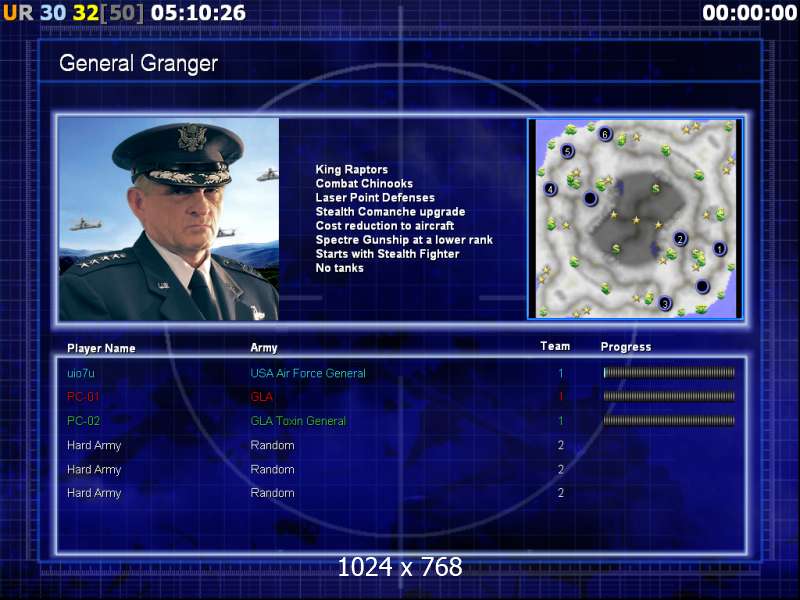800x600 pixels.
Task: Click Spectre Gunship at a lower rank
Action: 404,239
